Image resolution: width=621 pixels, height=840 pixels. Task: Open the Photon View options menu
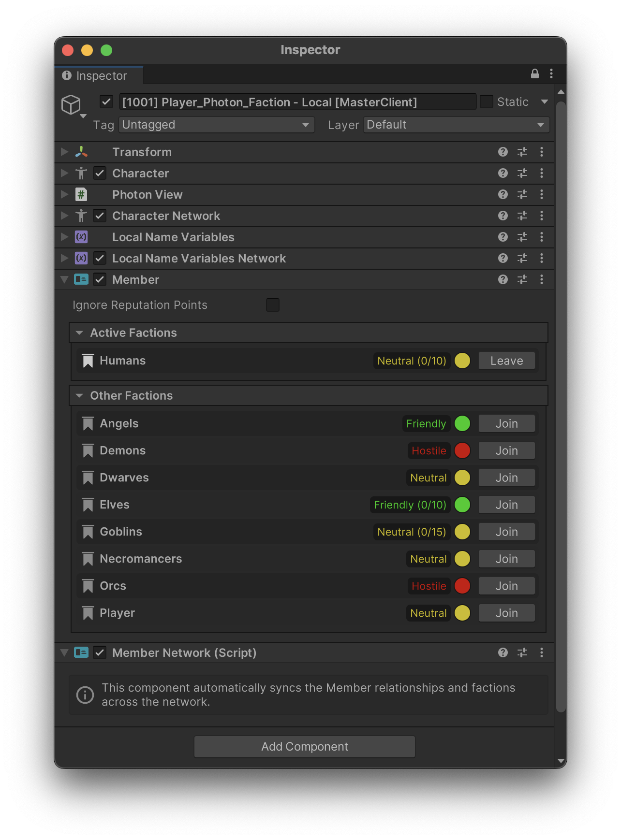coord(542,195)
